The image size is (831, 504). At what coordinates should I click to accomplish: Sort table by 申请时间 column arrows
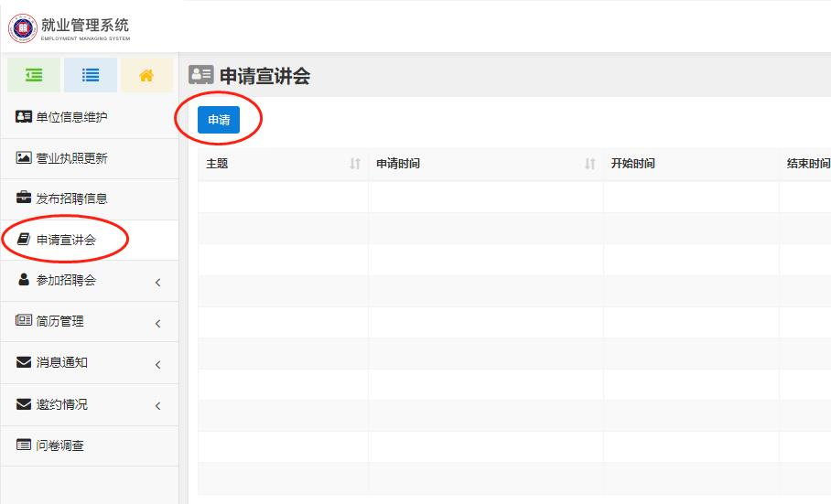coord(590,165)
